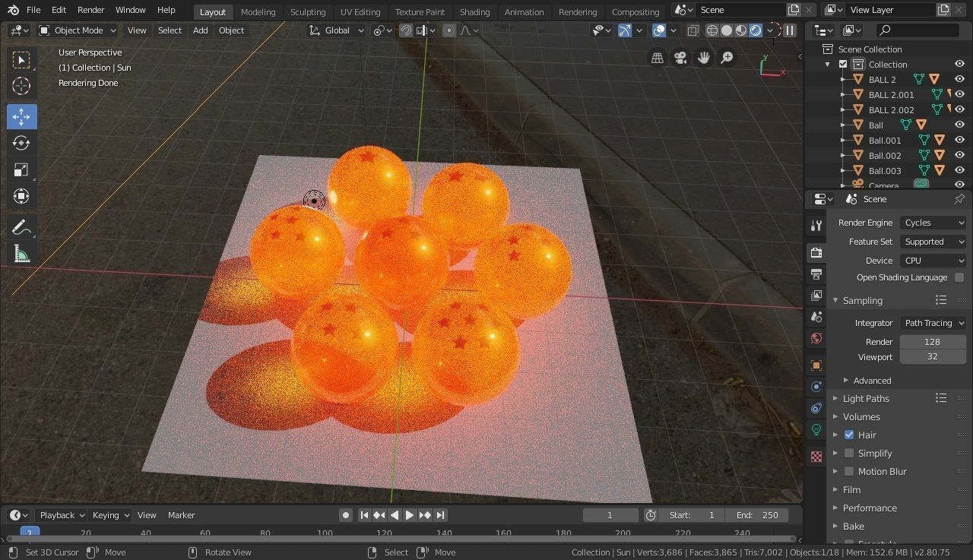Open the World properties tab
Screen dimensions: 973x560
[816, 338]
